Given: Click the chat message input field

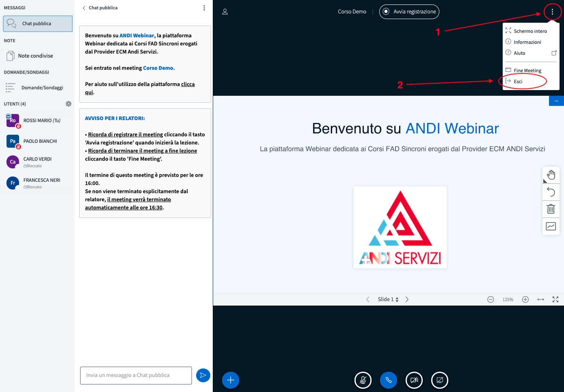Looking at the screenshot, I should [x=136, y=375].
